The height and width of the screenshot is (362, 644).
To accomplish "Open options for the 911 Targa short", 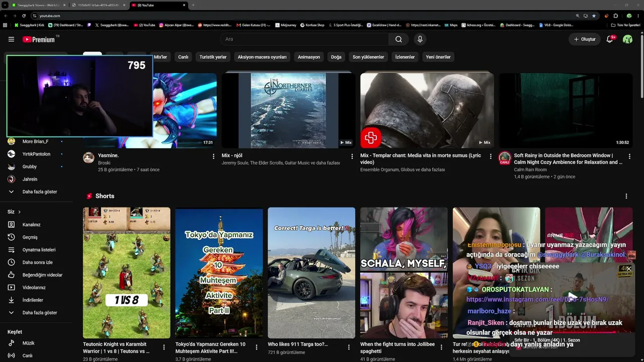I will [x=349, y=347].
